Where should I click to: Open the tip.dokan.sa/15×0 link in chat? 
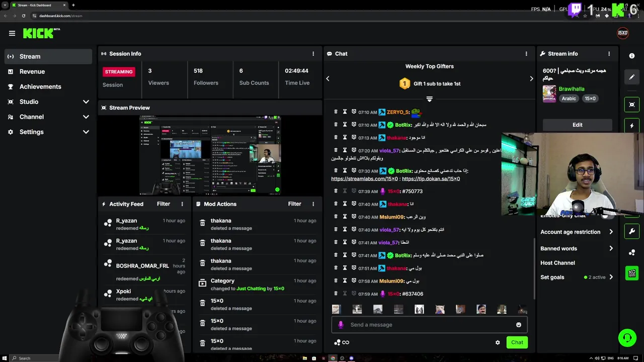431,179
